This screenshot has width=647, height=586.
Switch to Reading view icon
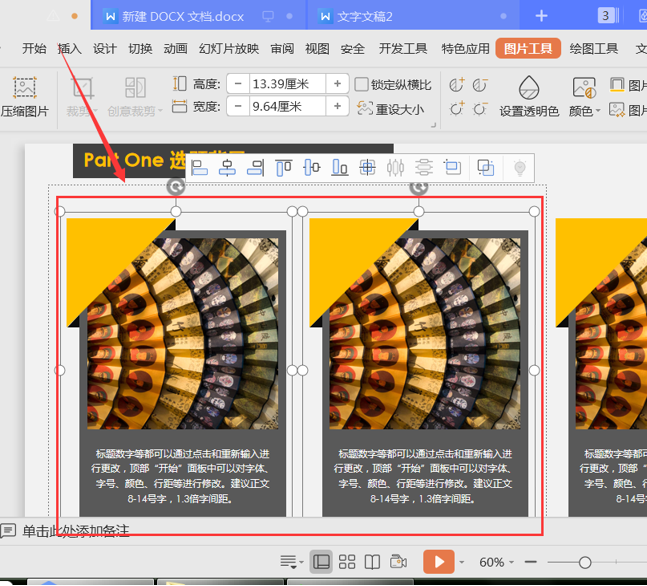coord(372,562)
